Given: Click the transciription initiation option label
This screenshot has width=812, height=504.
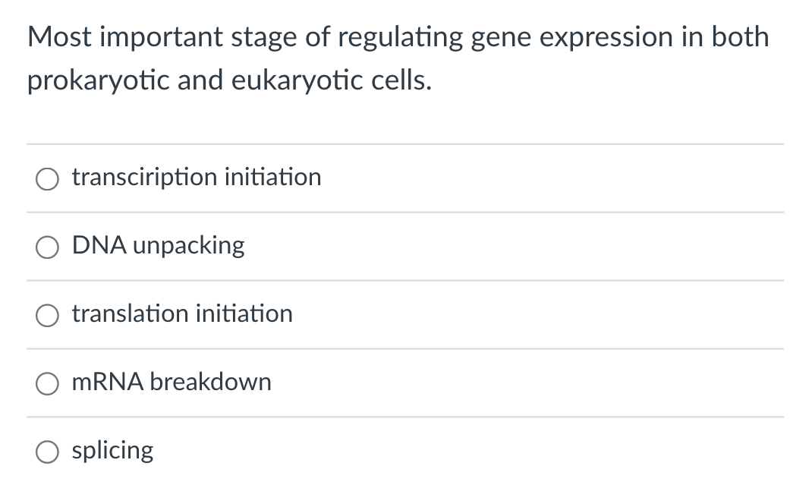Looking at the screenshot, I should [x=197, y=178].
